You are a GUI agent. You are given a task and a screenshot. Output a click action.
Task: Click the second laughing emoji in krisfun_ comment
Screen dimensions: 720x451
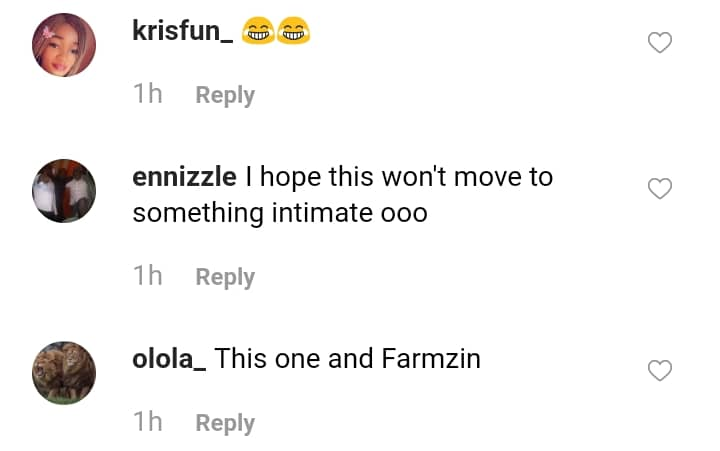click(x=293, y=32)
